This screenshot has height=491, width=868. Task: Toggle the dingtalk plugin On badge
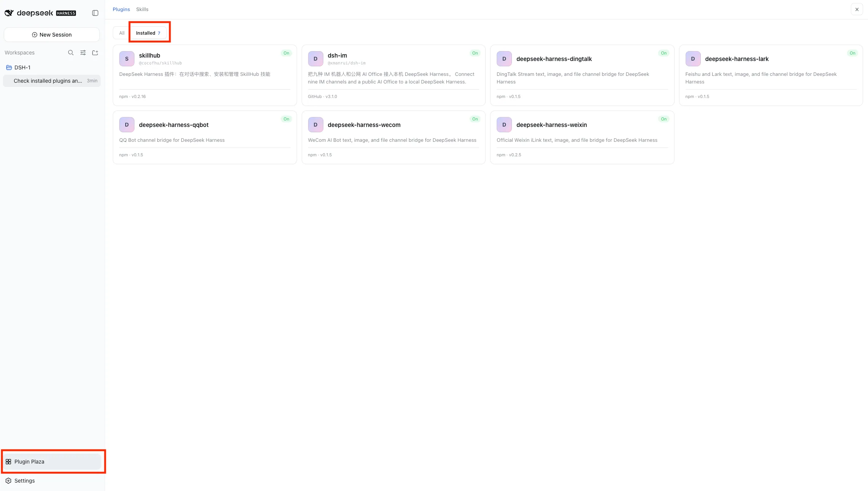tap(664, 53)
